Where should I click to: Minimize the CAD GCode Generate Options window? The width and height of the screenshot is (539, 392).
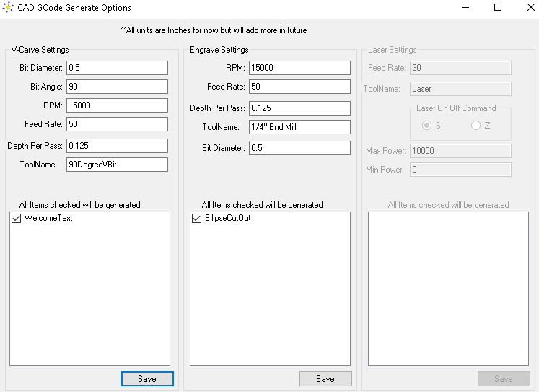[x=465, y=7]
